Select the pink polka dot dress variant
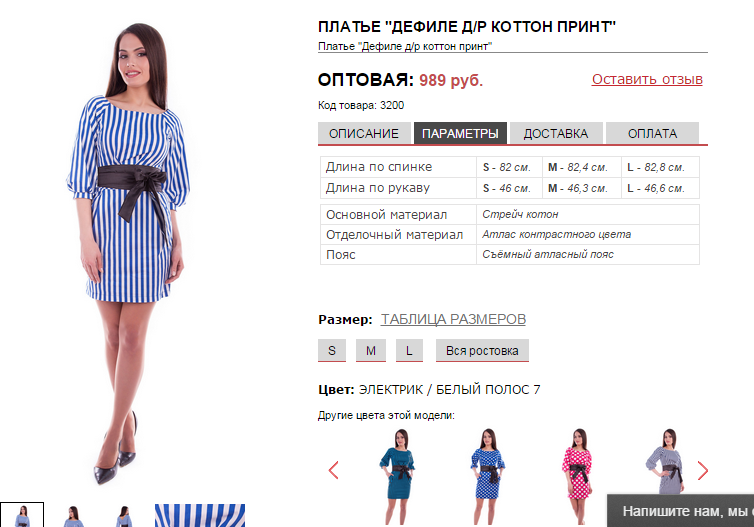 (577, 476)
